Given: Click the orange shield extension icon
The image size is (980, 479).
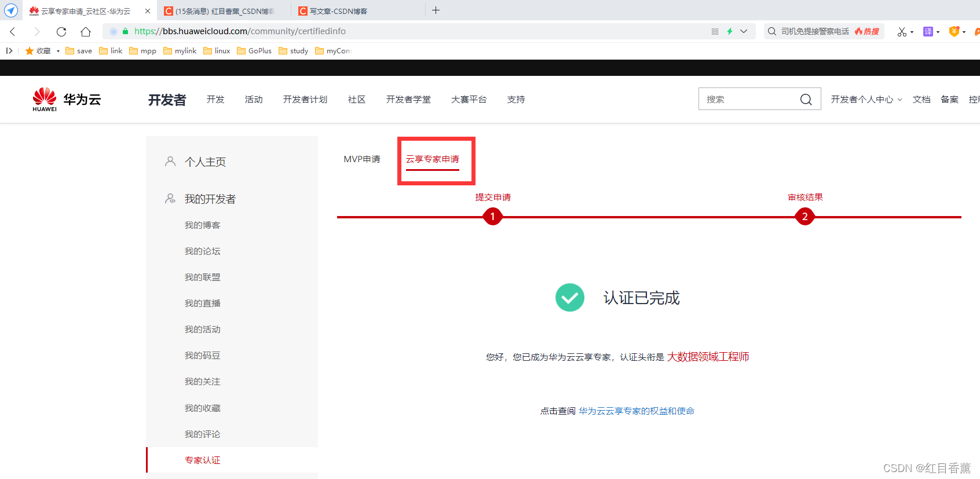Looking at the screenshot, I should pos(954,31).
